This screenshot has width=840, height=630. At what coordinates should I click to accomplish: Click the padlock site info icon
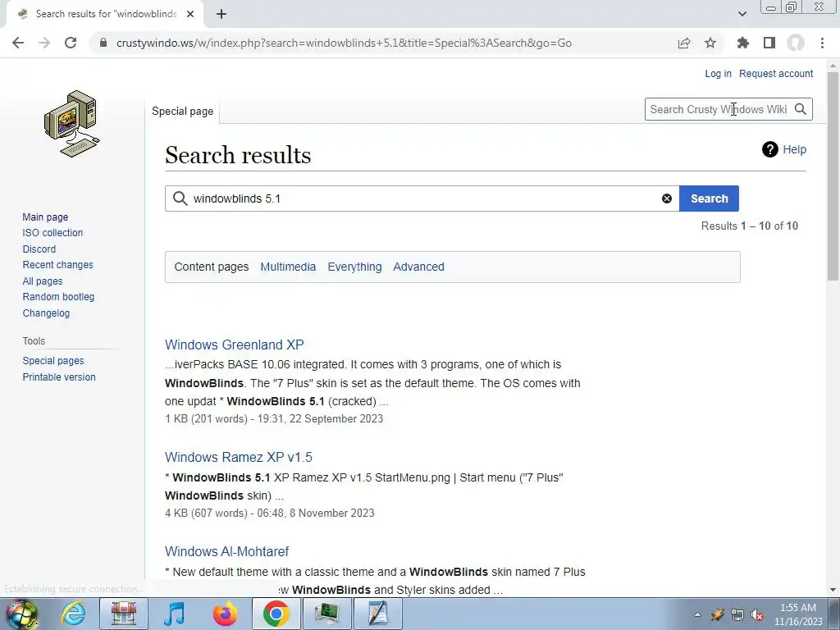pyautogui.click(x=104, y=43)
